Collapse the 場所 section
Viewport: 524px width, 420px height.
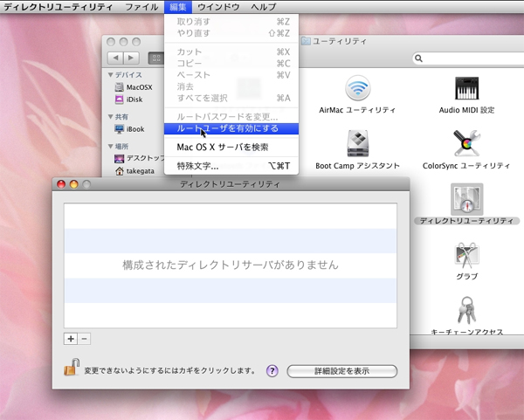pos(110,146)
